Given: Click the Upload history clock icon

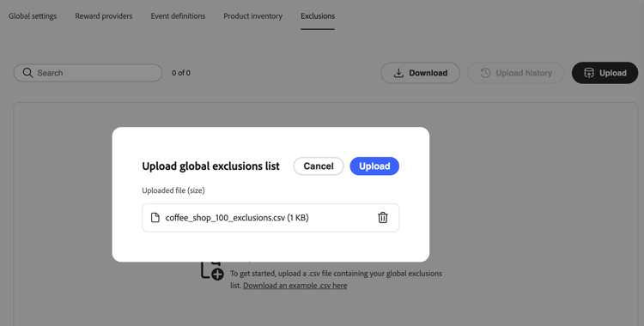Looking at the screenshot, I should tap(485, 73).
